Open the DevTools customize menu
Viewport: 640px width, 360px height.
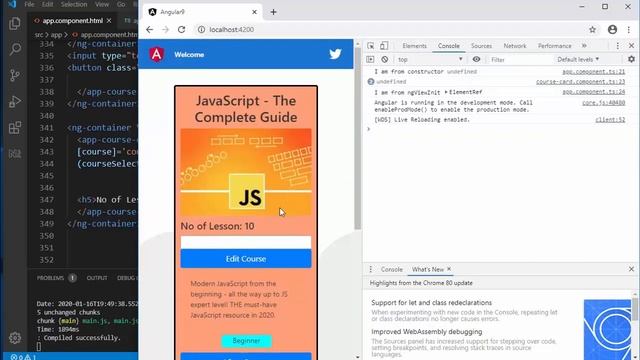(618, 46)
